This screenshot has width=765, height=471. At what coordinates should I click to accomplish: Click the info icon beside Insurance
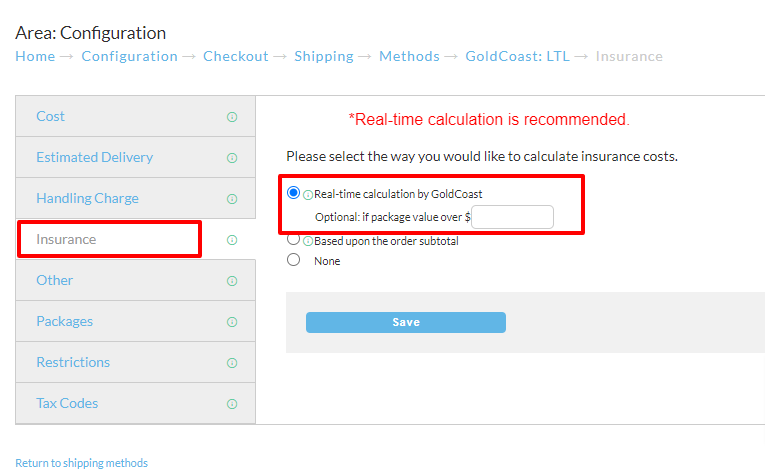pos(232,240)
